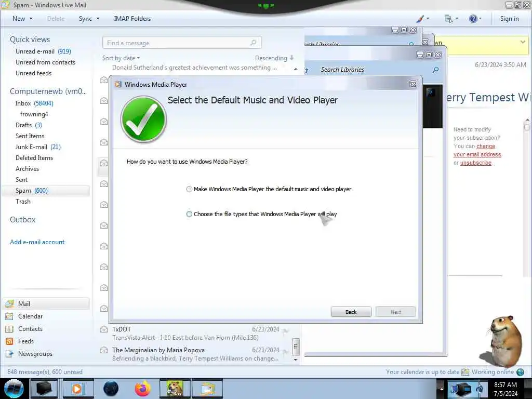Click the Back button in the dialog
The height and width of the screenshot is (399, 532).
click(x=351, y=312)
